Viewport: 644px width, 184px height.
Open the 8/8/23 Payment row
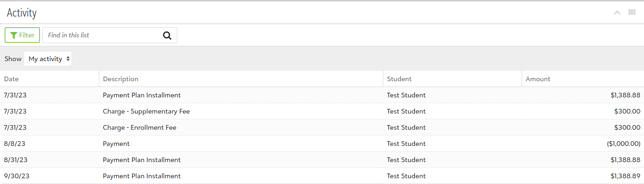[116, 144]
